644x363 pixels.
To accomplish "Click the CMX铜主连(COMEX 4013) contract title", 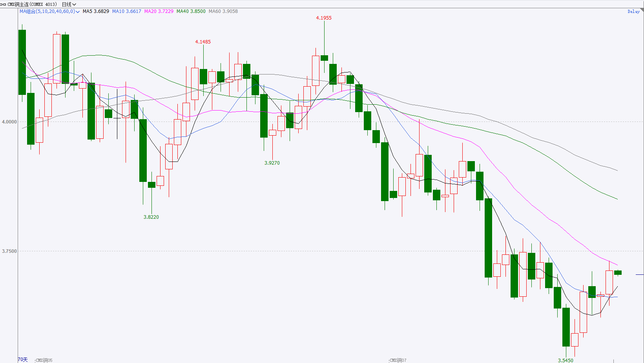I will point(32,4).
